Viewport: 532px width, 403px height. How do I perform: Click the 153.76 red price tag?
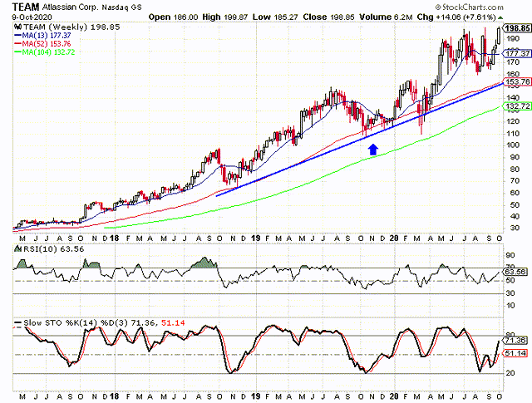coord(517,81)
